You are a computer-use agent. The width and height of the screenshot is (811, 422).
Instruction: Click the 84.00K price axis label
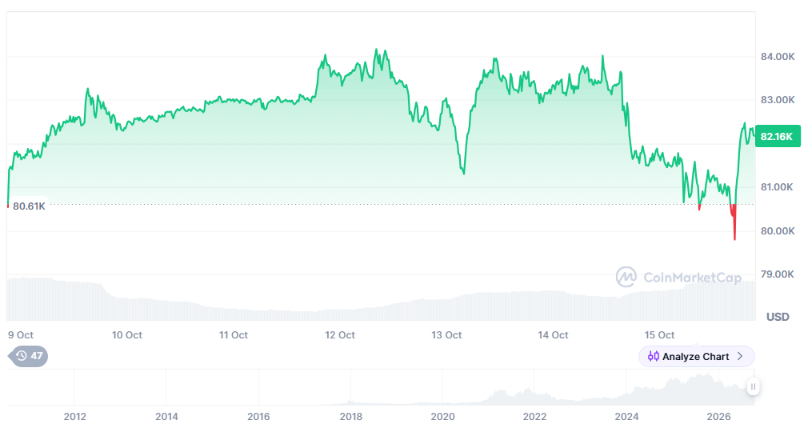pos(777,56)
